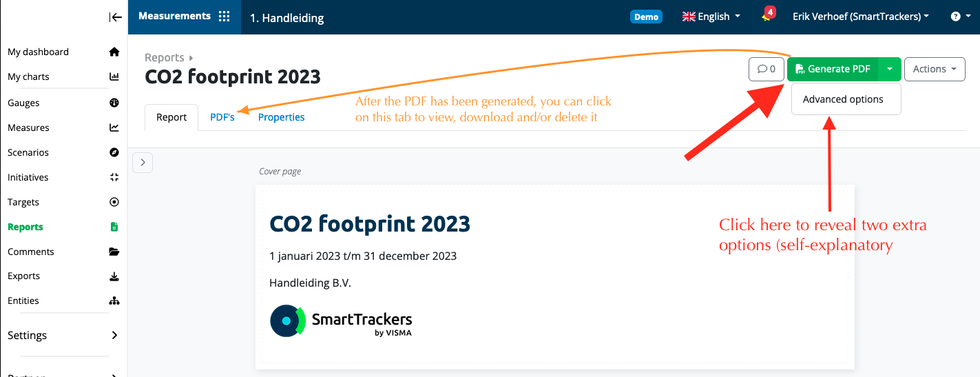Open My dashboard home icon
The width and height of the screenshot is (980, 377).
tap(114, 52)
